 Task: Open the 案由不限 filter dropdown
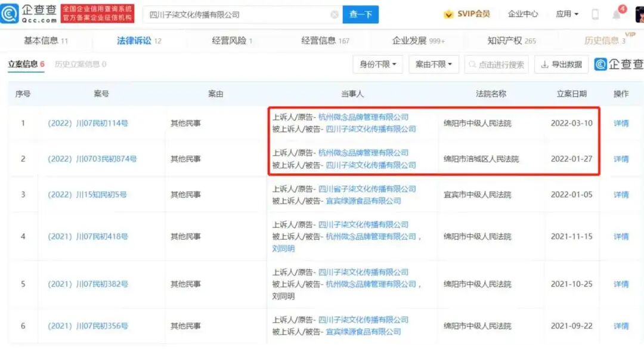tap(433, 64)
